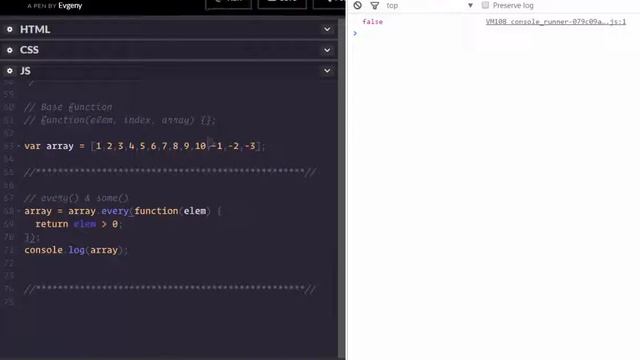Clear the DevTools console

(358, 5)
